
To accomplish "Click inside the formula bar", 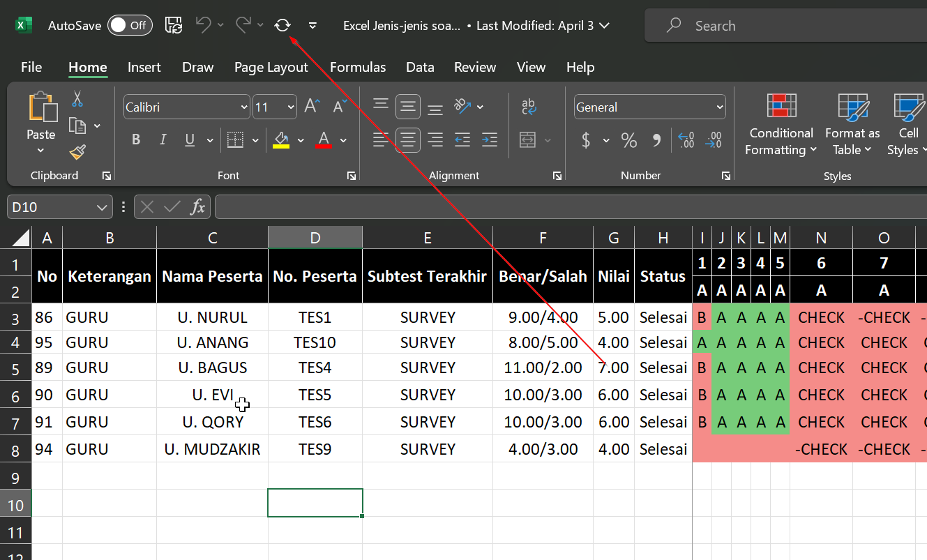I will 571,207.
